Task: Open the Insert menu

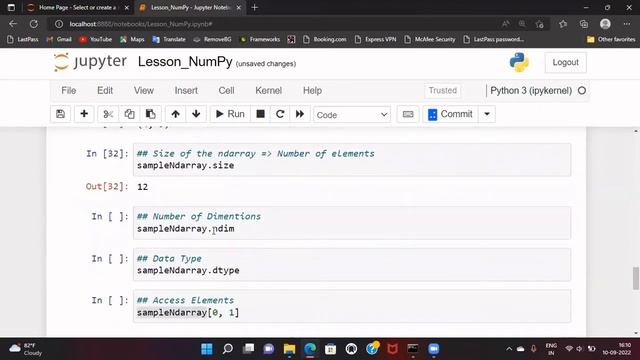Action: [x=186, y=91]
